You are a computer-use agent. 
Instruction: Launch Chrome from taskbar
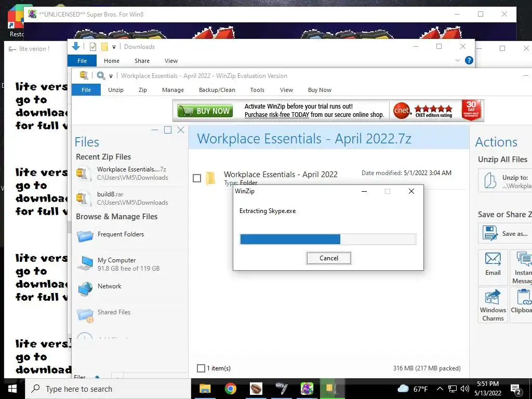click(x=230, y=389)
